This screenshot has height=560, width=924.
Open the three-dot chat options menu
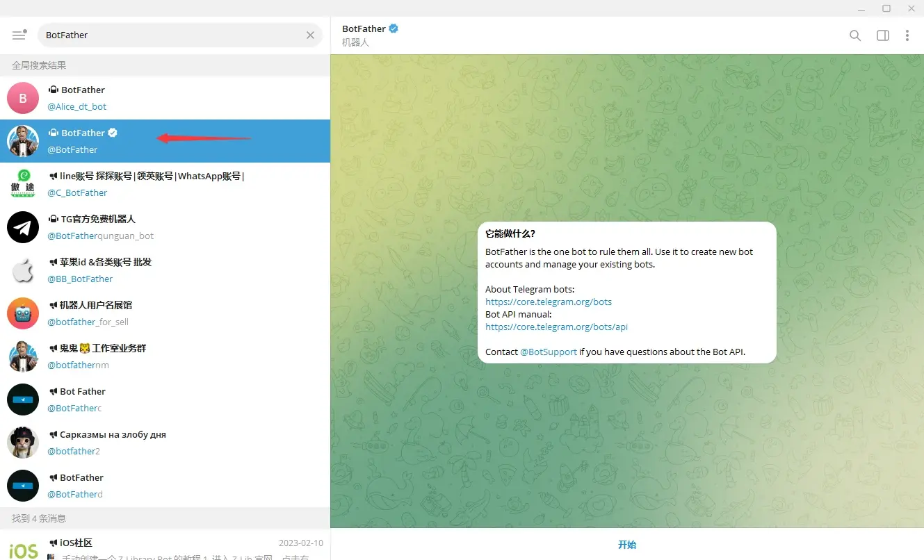point(907,35)
